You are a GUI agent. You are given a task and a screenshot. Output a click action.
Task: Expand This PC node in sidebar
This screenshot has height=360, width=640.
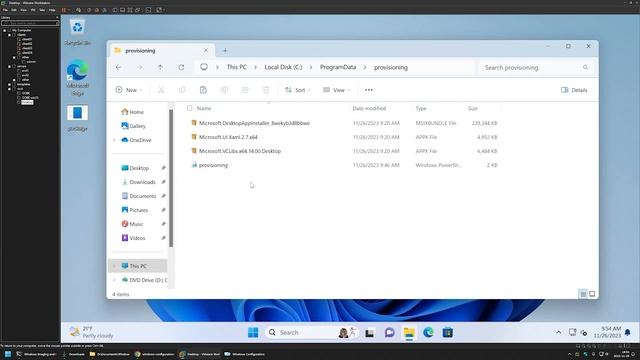114,266
